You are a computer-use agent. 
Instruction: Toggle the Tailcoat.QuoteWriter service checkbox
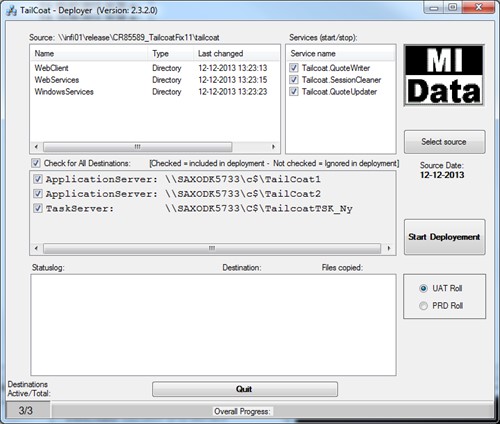294,68
